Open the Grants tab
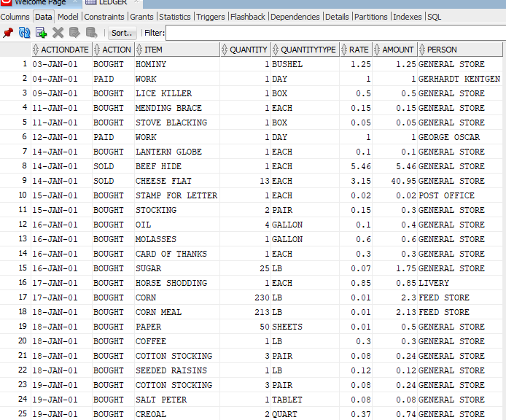The height and width of the screenshot is (420, 506). click(x=141, y=17)
